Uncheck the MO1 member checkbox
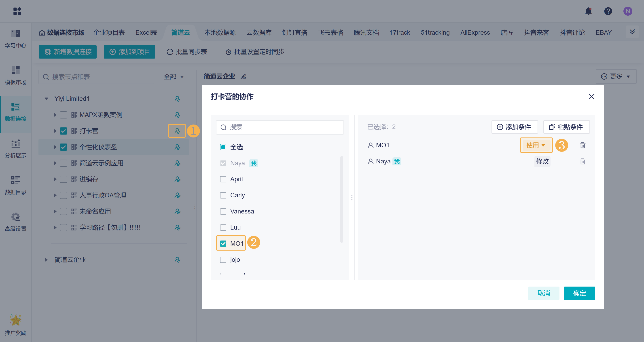Viewport: 644px width, 342px height. 223,243
